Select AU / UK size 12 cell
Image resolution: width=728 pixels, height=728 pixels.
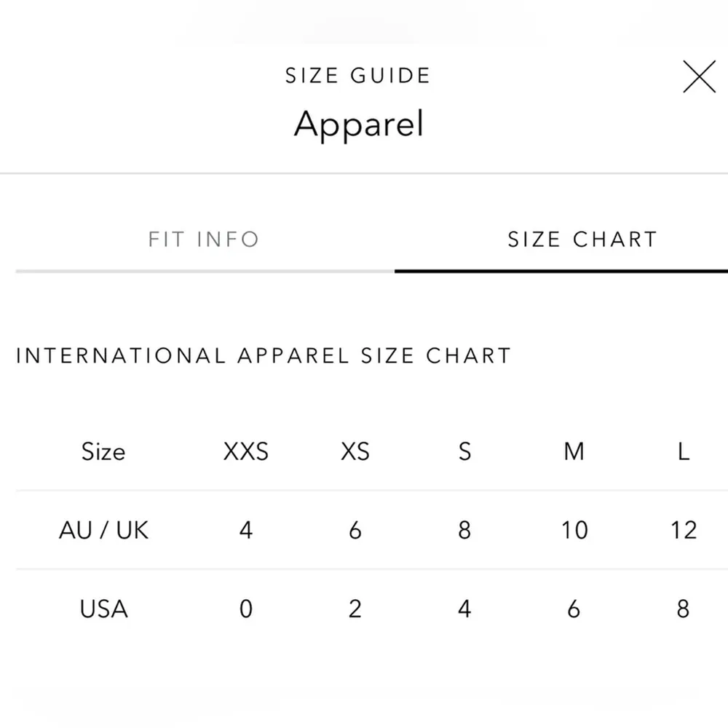683,530
